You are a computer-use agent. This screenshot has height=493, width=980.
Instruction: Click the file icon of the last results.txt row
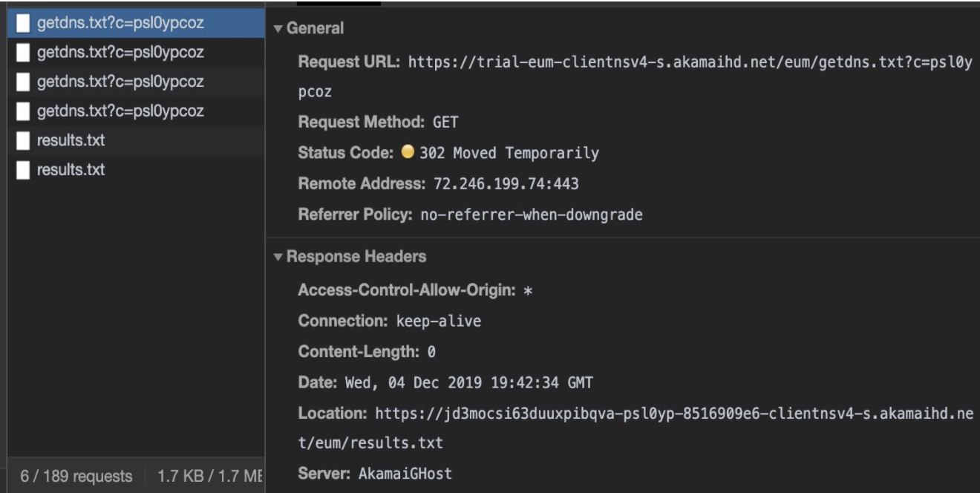click(x=24, y=170)
